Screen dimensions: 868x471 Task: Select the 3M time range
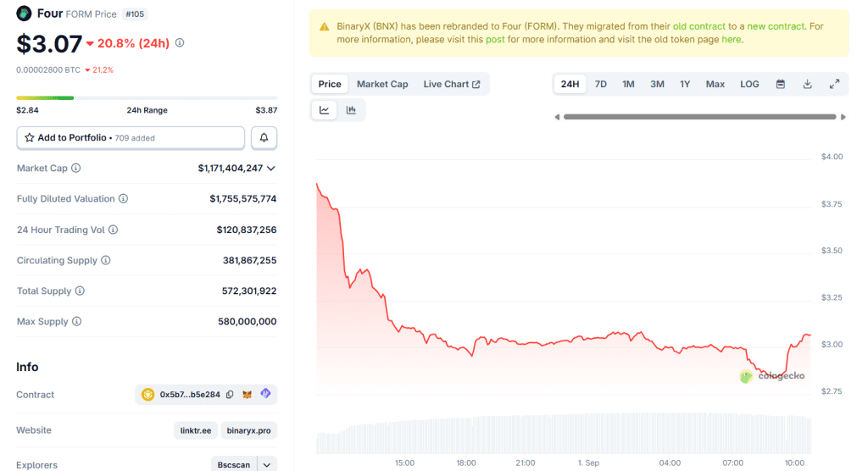click(657, 84)
